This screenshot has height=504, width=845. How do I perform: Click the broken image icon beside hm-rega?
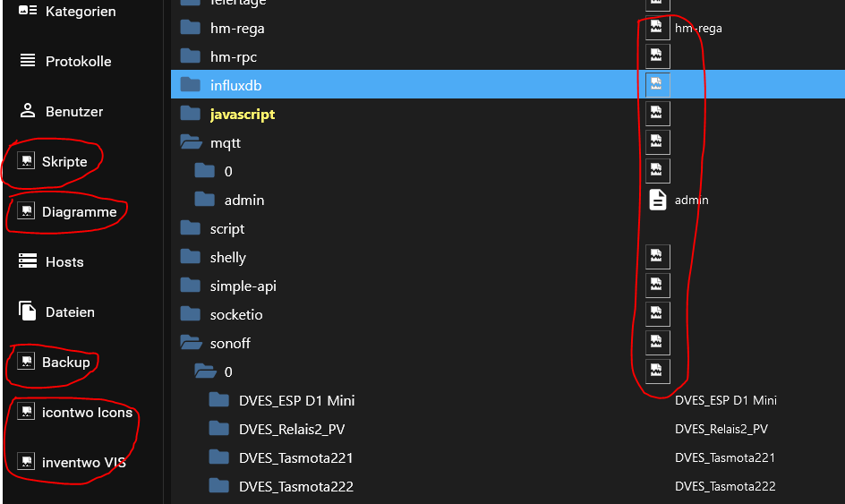[658, 28]
